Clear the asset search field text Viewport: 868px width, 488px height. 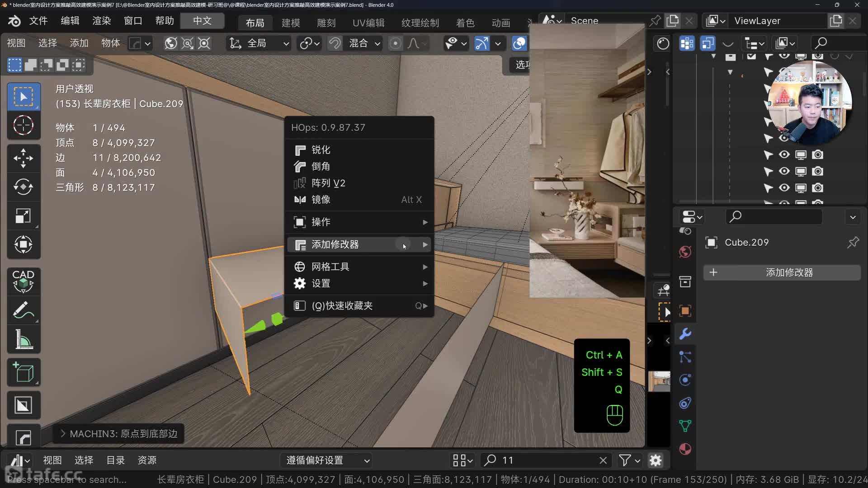pos(603,460)
